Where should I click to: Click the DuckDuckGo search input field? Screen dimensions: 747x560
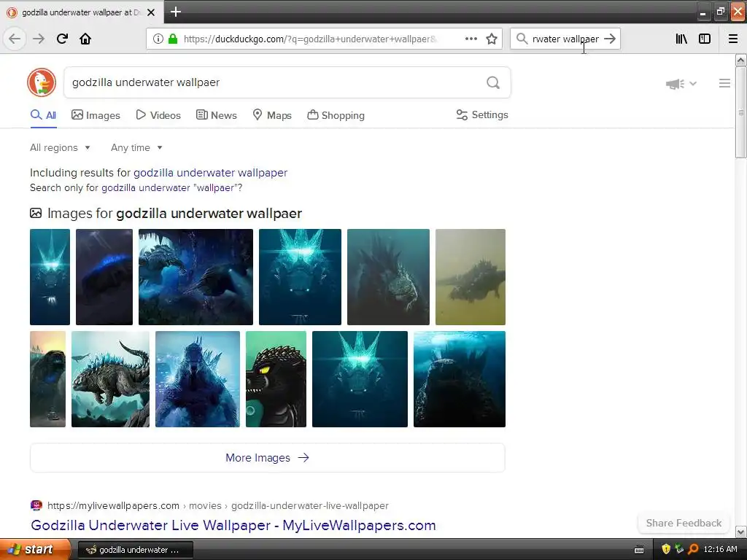(276, 82)
